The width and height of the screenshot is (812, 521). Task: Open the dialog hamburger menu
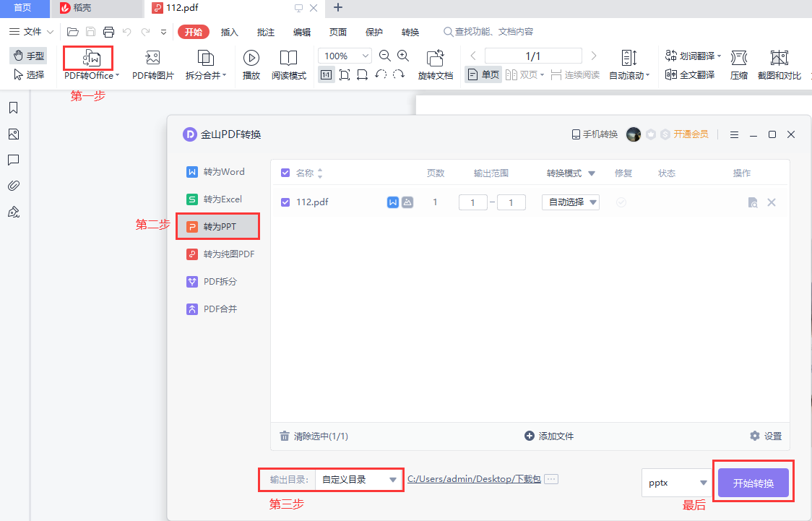[x=734, y=134]
